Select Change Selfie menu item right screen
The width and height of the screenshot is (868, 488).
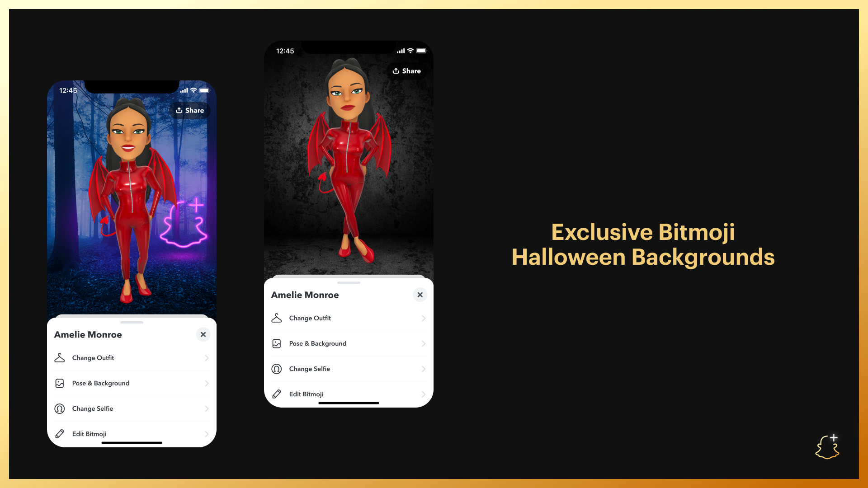click(x=348, y=368)
